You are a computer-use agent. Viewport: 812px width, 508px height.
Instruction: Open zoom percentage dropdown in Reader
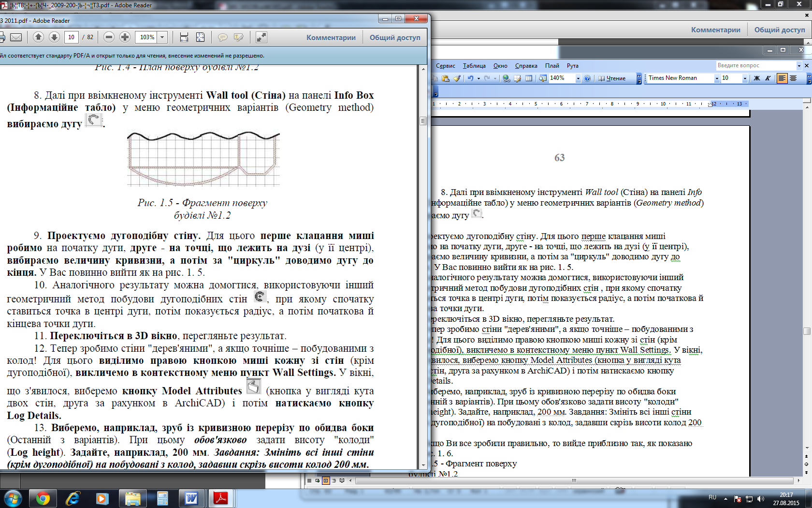(x=162, y=37)
